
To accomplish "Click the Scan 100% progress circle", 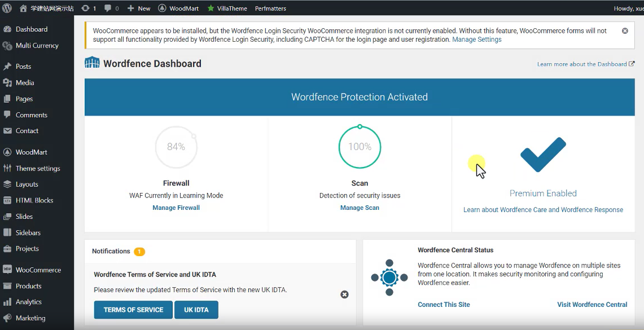I will pos(360,147).
